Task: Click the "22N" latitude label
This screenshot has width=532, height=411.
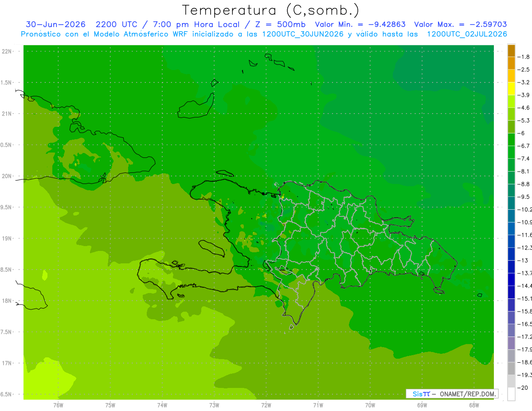Action: tap(8, 51)
